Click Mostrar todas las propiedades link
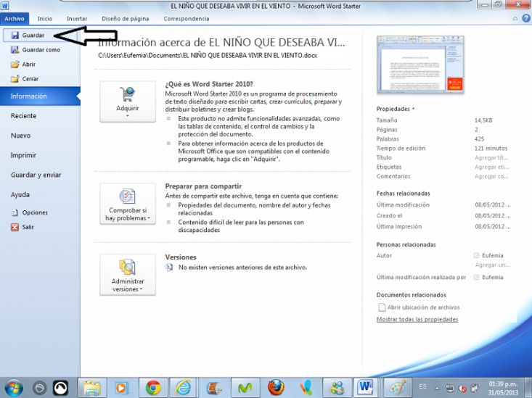Screen dimensions: 532x398 pos(417,320)
